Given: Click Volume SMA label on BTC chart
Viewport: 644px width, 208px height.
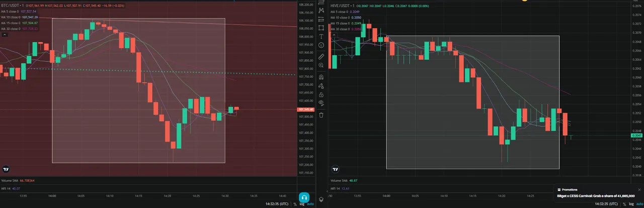Looking at the screenshot, I should click(9, 180).
